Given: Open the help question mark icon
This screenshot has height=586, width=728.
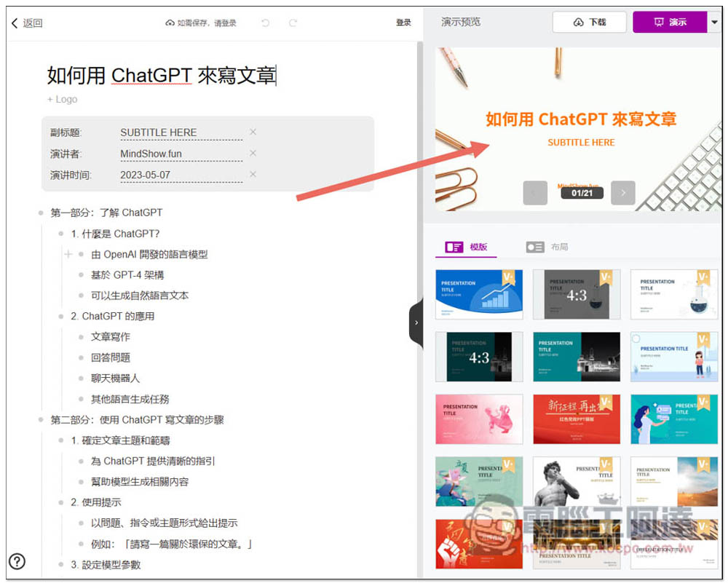Looking at the screenshot, I should (17, 561).
